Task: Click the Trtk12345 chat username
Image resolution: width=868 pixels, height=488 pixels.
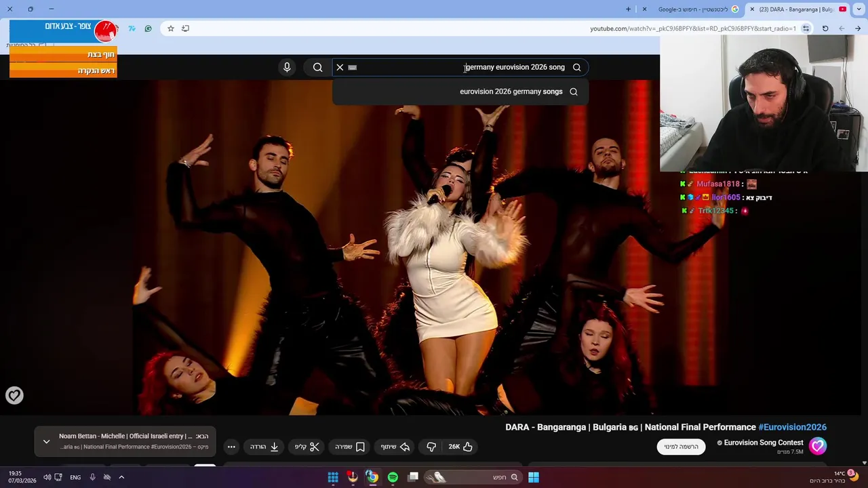Action: (716, 211)
